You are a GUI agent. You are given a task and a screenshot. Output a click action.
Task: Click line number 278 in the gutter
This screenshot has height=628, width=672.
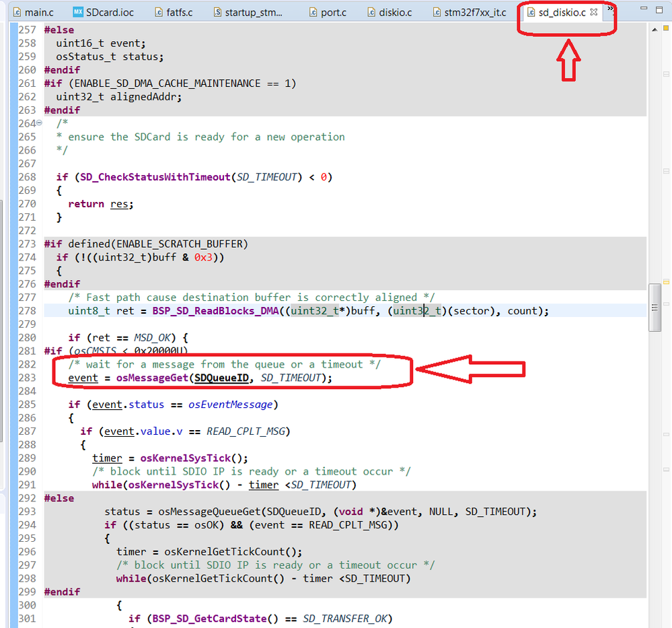28,310
